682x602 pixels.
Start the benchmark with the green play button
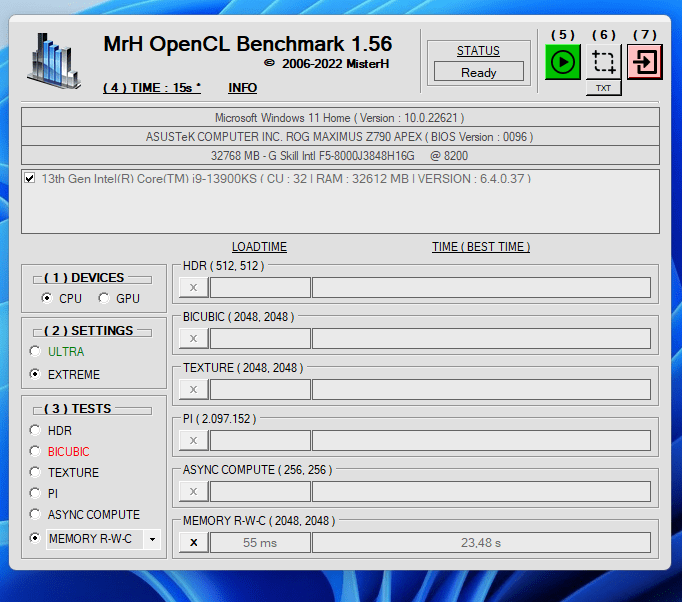click(562, 62)
